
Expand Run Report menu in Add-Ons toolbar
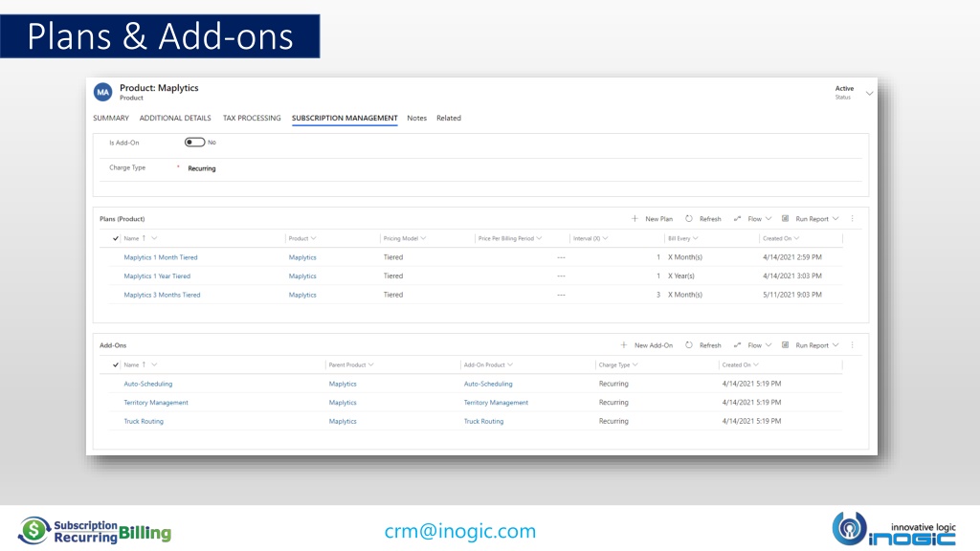(x=835, y=344)
